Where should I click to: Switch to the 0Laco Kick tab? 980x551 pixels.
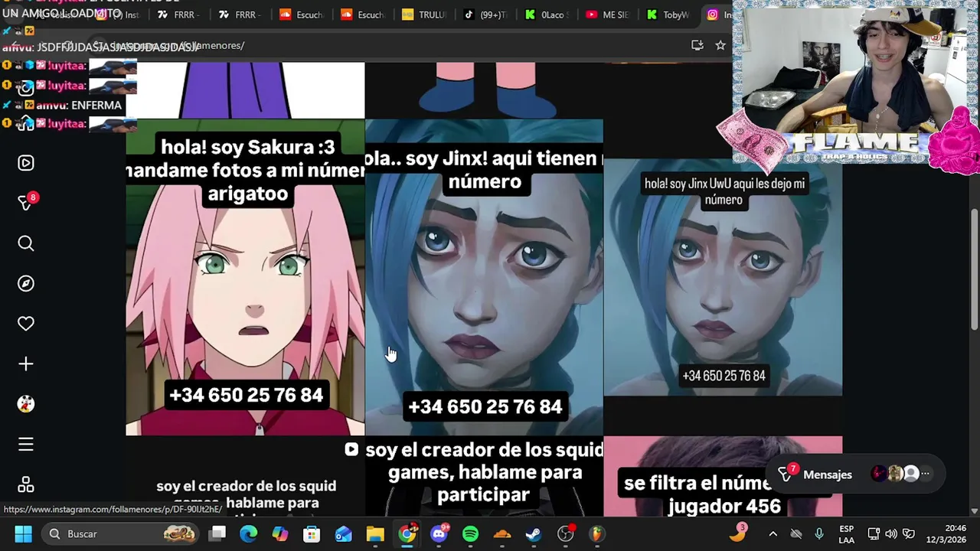(x=547, y=15)
